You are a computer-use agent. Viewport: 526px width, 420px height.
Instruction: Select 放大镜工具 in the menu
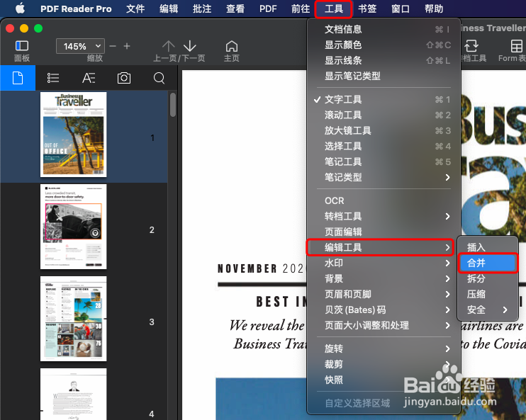coord(384,130)
